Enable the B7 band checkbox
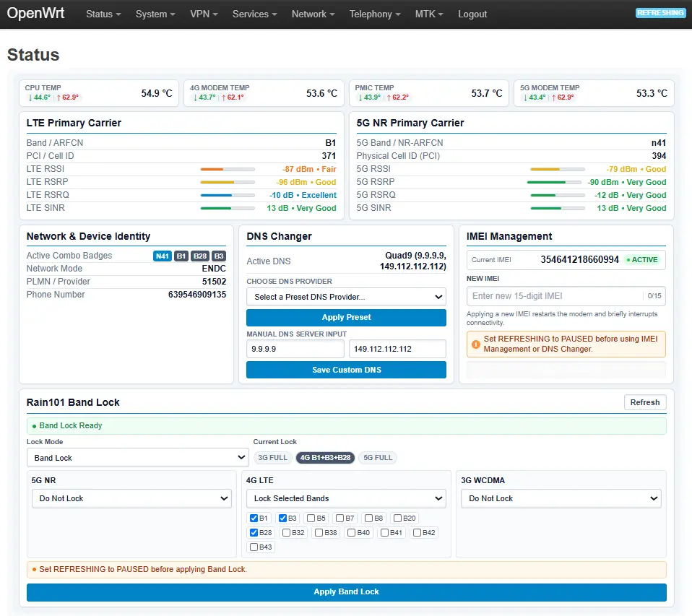692x616 pixels. pos(339,518)
